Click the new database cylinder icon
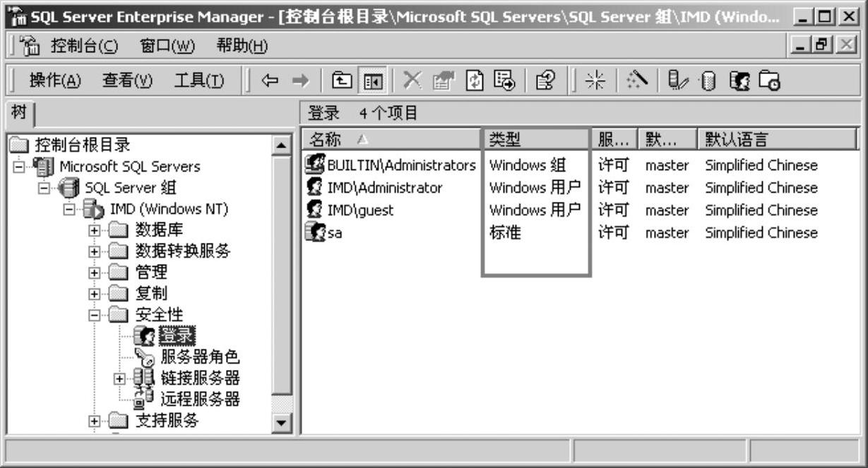 coord(708,81)
